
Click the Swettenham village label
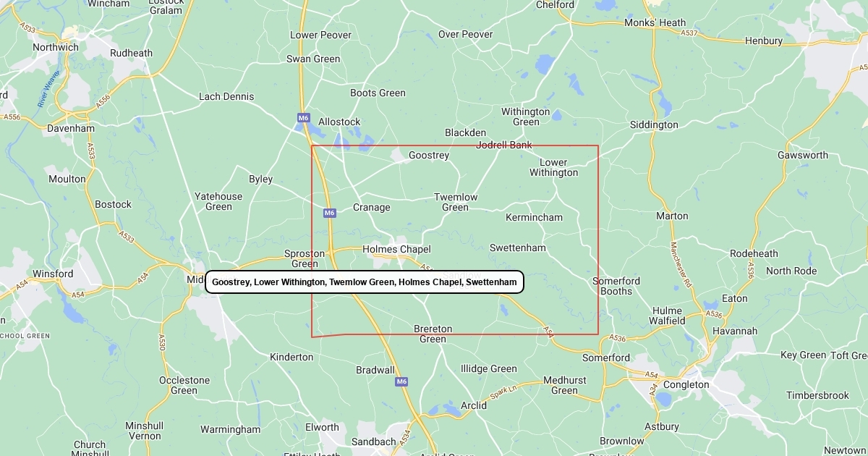518,248
